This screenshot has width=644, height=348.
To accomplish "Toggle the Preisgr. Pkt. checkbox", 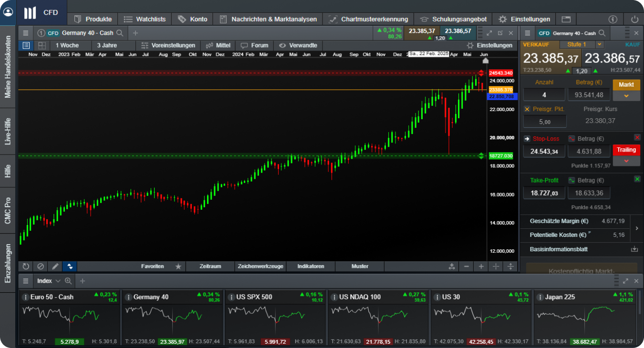I will pyautogui.click(x=527, y=109).
